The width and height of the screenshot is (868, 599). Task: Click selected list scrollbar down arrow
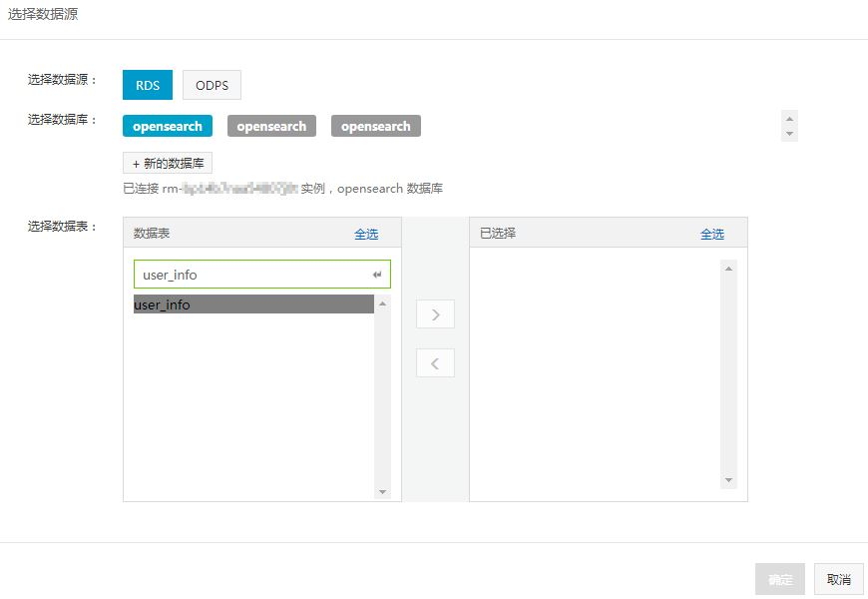[728, 480]
